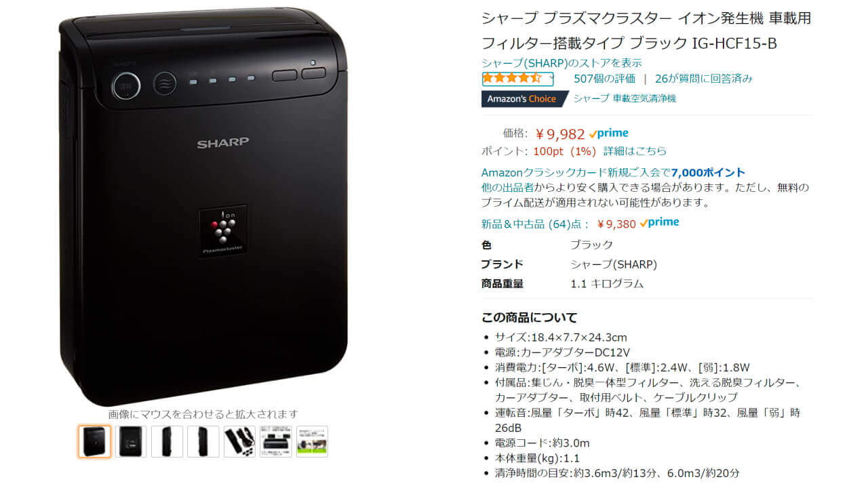Click the main SHARP product image
This screenshot has height=488, width=868.
point(203,205)
